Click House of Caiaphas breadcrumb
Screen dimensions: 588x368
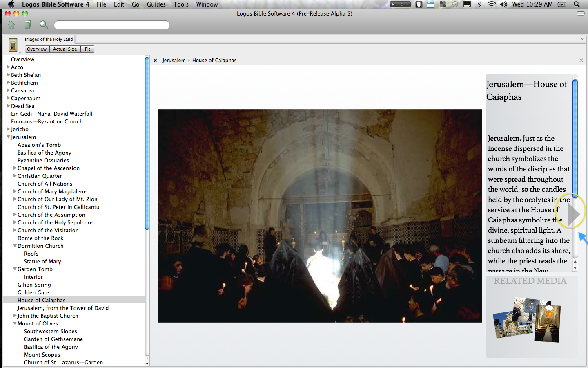214,61
